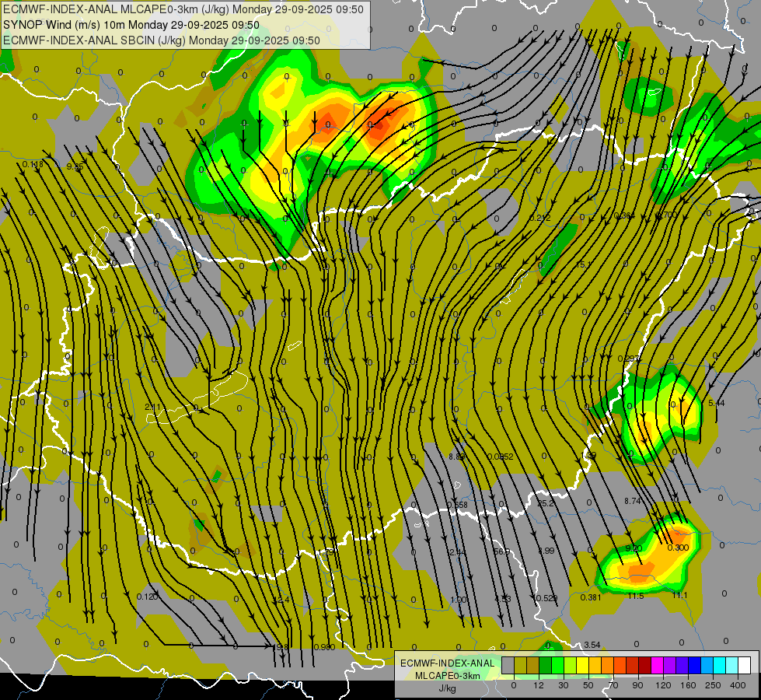
Task: Select the purple legend swatch
Action: point(670,665)
